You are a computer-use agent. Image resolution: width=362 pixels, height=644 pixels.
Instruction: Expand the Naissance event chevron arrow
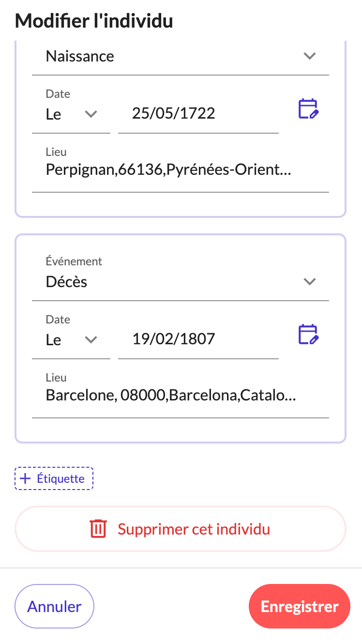tap(309, 56)
